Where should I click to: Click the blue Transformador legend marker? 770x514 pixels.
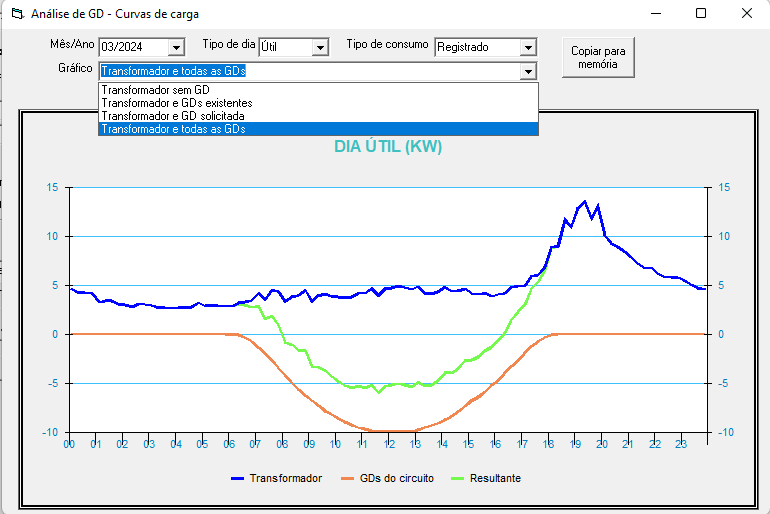tap(238, 479)
